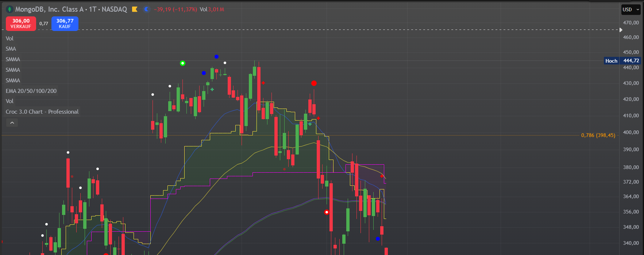Click the white arrow on the price axis

(621, 30)
